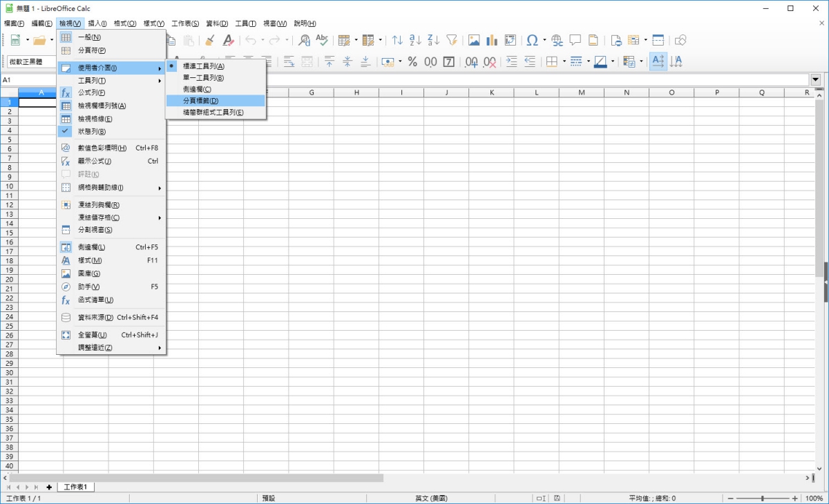829x504 pixels.
Task: Open 資料 menu
Action: (x=217, y=23)
